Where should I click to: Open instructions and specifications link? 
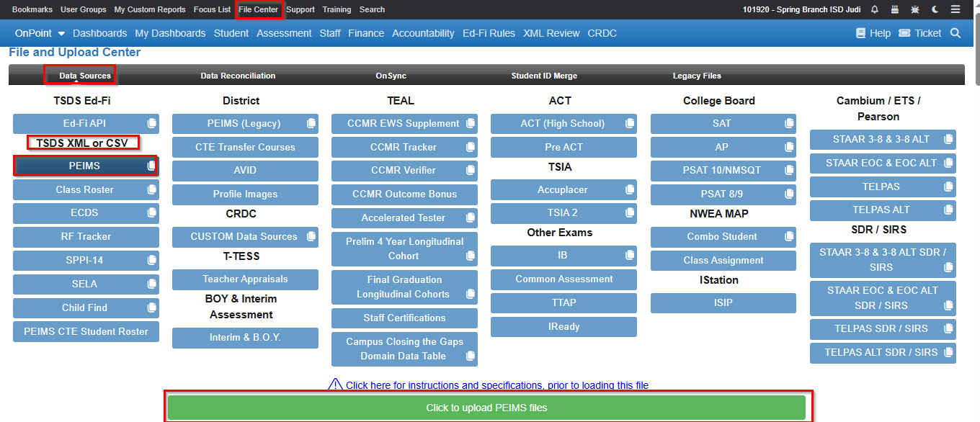pos(497,385)
